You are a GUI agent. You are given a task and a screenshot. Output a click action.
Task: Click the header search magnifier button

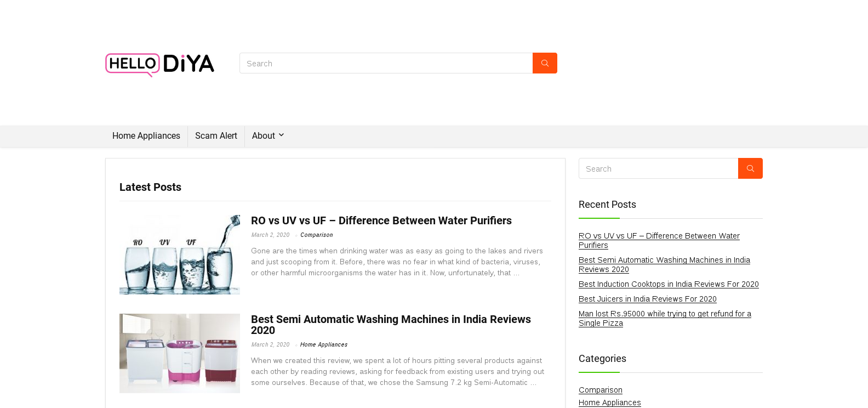(x=545, y=63)
